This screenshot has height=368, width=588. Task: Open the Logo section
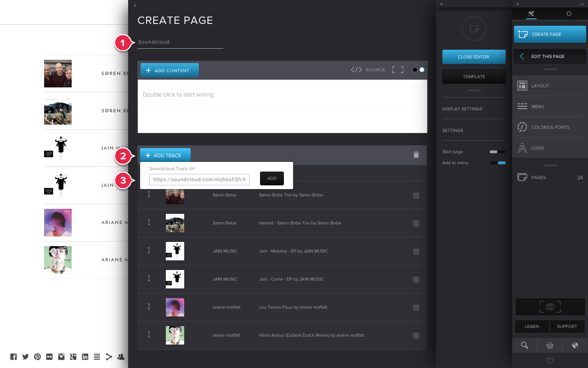click(x=550, y=148)
